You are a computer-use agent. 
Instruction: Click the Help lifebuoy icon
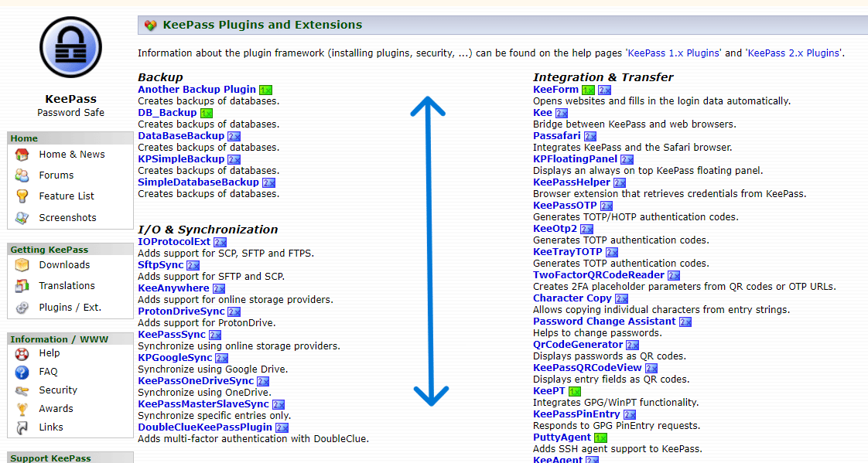click(x=22, y=353)
